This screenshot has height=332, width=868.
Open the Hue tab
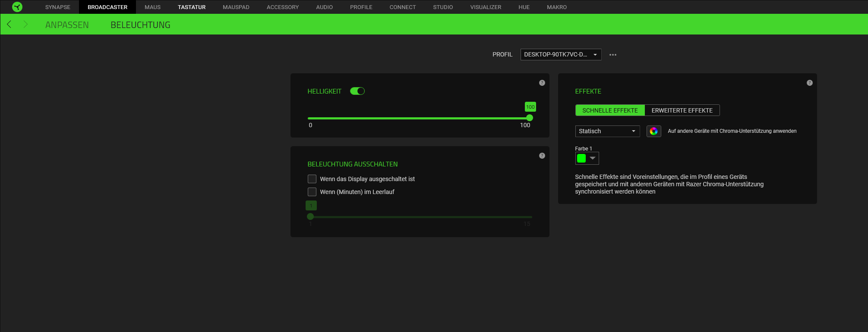524,7
